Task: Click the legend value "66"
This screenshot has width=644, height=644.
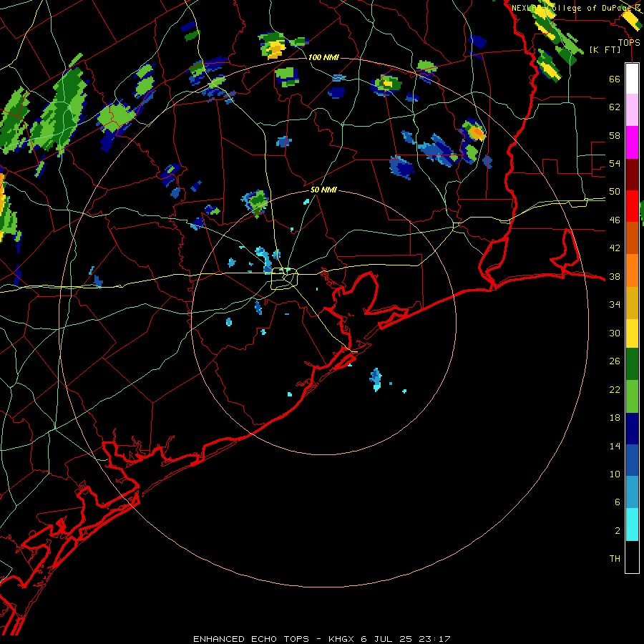Action: point(615,79)
